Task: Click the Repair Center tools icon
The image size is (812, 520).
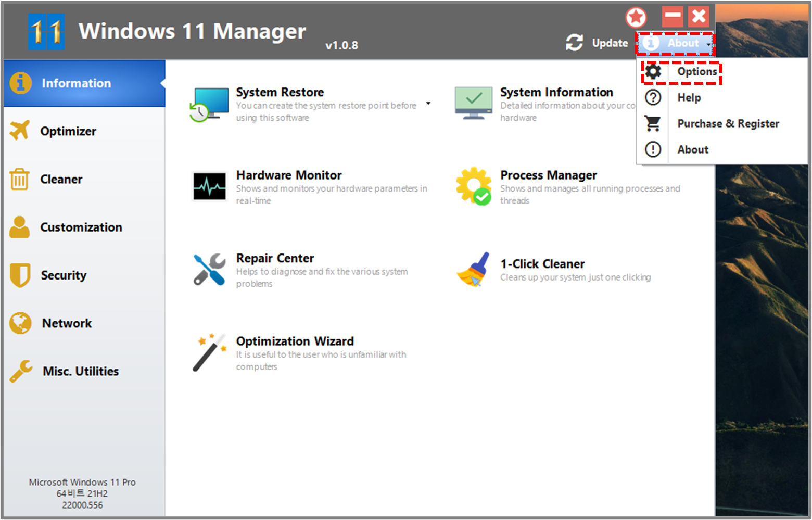Action: 209,269
